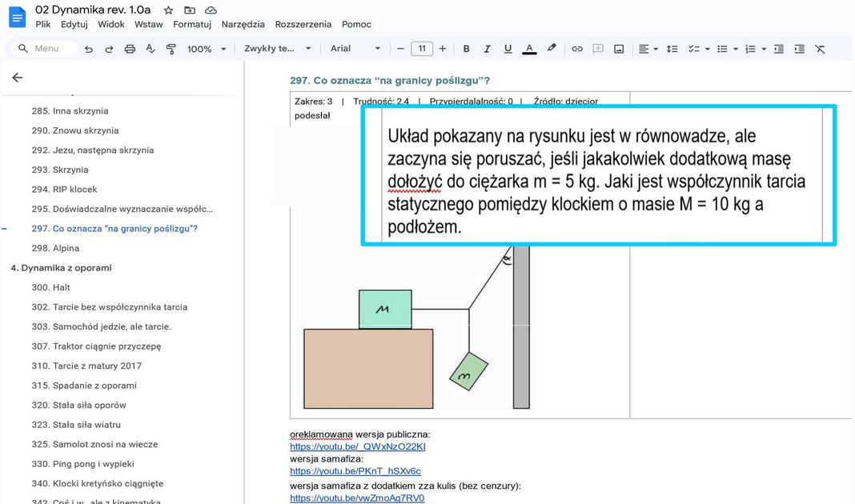This screenshot has height=504, width=855.
Task: Open the Wstaw menu
Action: tap(148, 24)
